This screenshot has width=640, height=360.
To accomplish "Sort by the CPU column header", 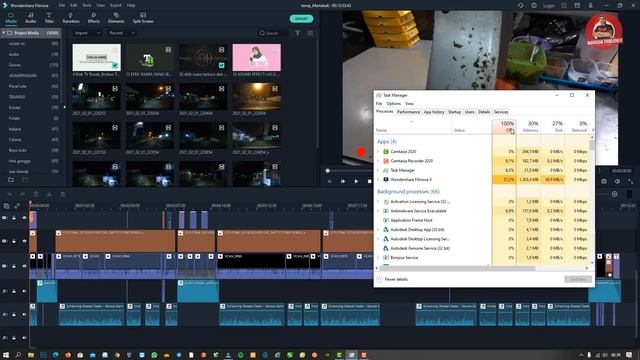I will coord(504,127).
